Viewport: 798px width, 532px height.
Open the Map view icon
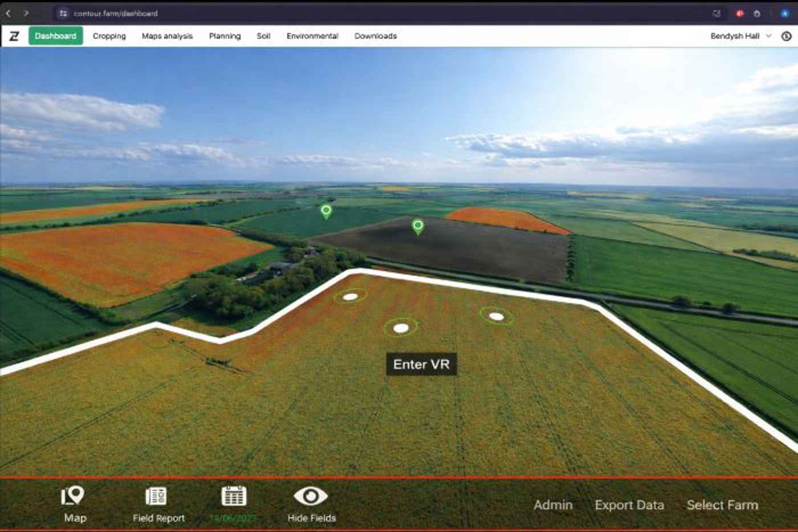tap(74, 497)
